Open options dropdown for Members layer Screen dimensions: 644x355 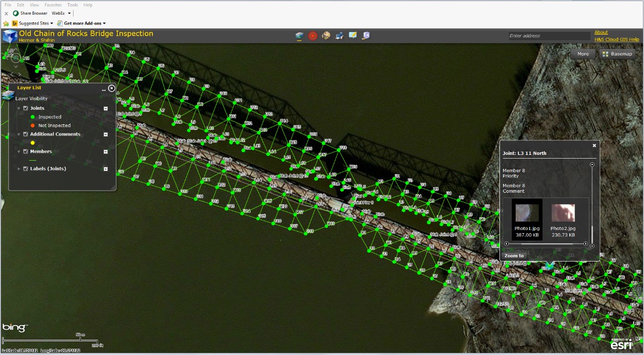(x=106, y=152)
